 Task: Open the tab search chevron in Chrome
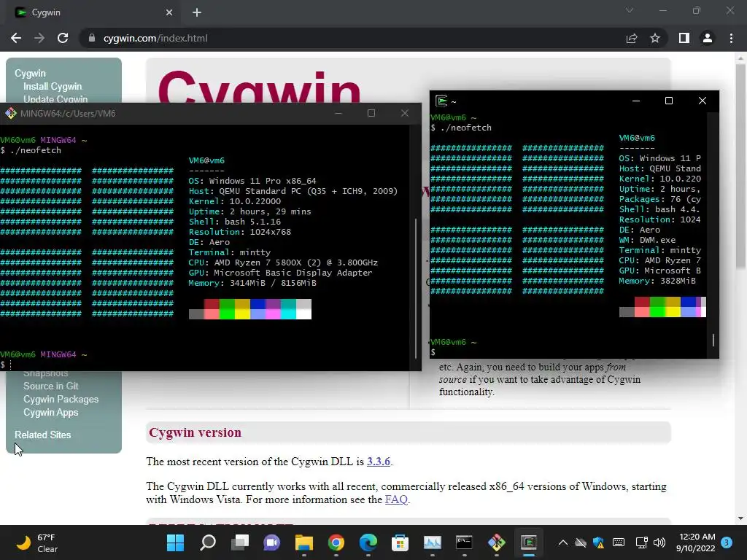(x=630, y=10)
